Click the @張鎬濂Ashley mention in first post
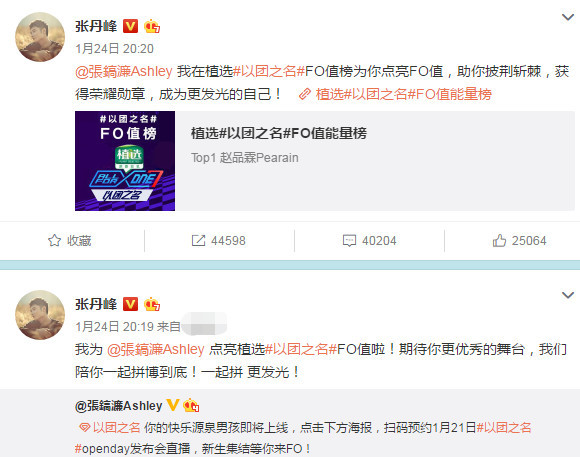 124,71
